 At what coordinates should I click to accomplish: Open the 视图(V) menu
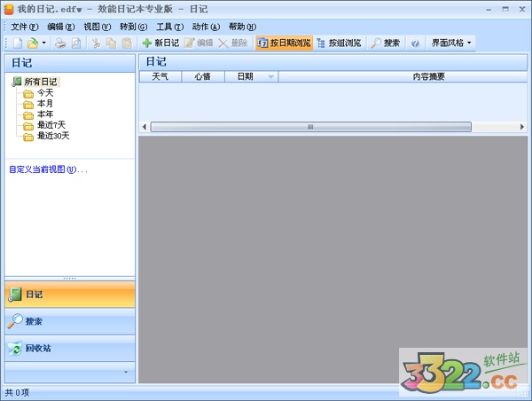(x=97, y=27)
